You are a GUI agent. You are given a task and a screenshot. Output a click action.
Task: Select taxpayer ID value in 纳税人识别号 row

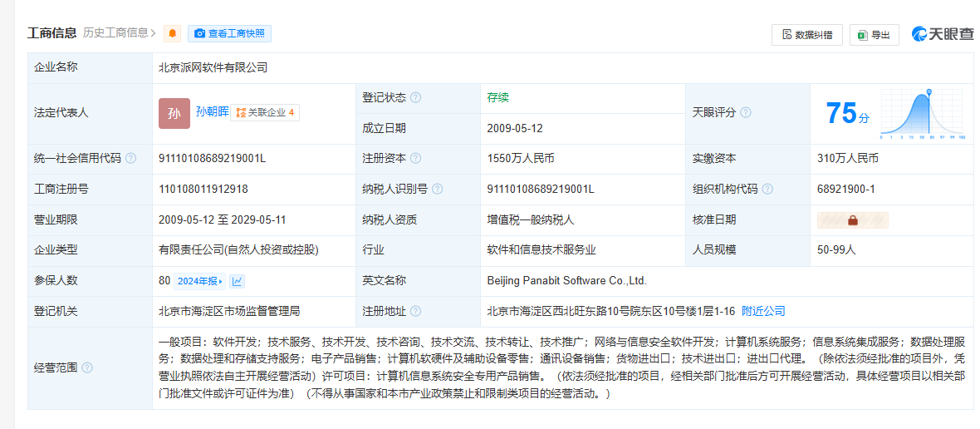[x=541, y=190]
